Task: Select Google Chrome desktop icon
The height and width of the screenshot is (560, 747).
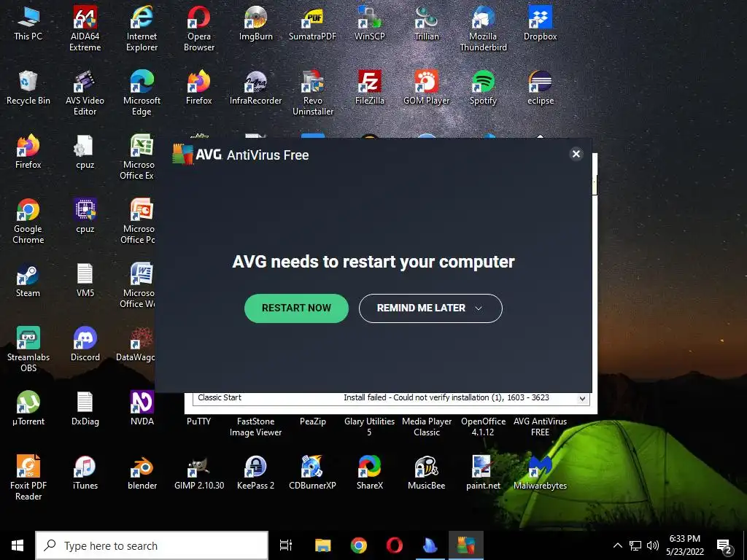Action: tap(28, 222)
